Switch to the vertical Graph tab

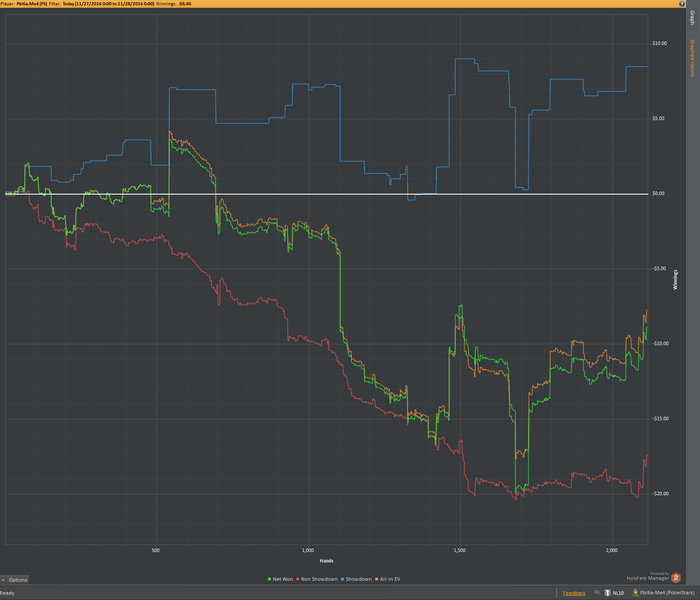tap(692, 17)
